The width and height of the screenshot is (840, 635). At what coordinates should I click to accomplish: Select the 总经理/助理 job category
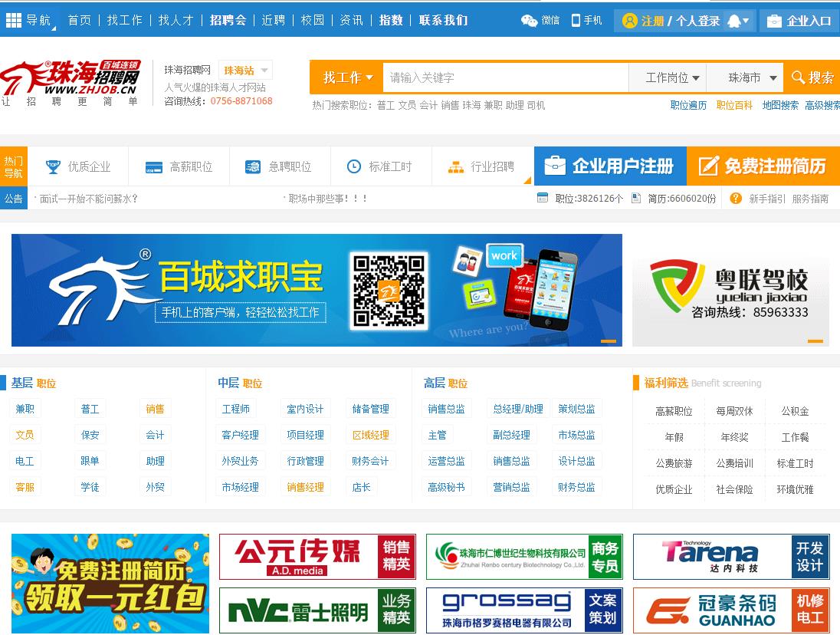click(x=518, y=409)
